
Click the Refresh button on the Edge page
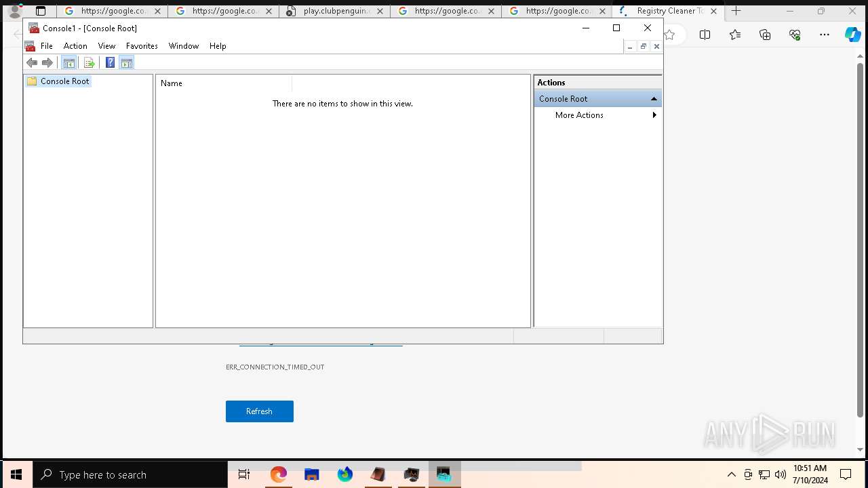click(260, 411)
